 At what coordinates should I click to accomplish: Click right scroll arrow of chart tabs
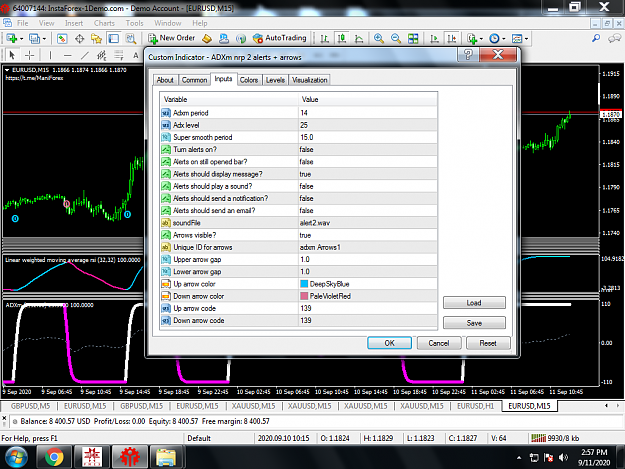[x=618, y=406]
